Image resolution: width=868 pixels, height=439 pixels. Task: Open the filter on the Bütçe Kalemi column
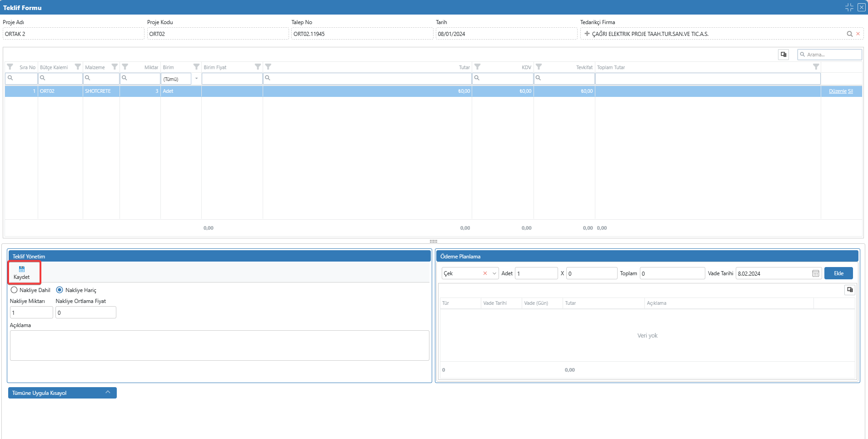pos(78,67)
